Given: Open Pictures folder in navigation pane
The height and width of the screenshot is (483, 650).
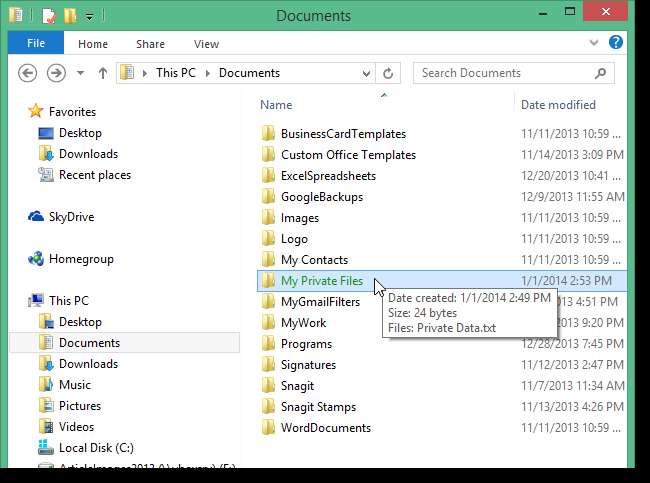Looking at the screenshot, I should 80,406.
